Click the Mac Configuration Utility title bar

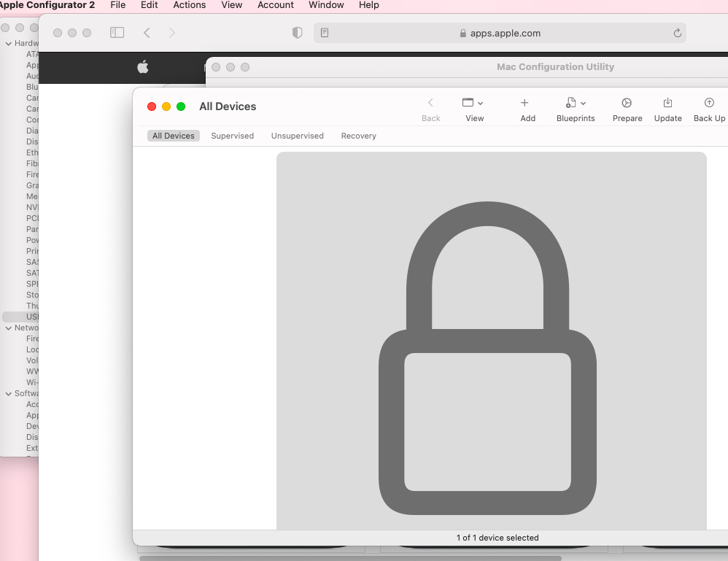point(555,67)
